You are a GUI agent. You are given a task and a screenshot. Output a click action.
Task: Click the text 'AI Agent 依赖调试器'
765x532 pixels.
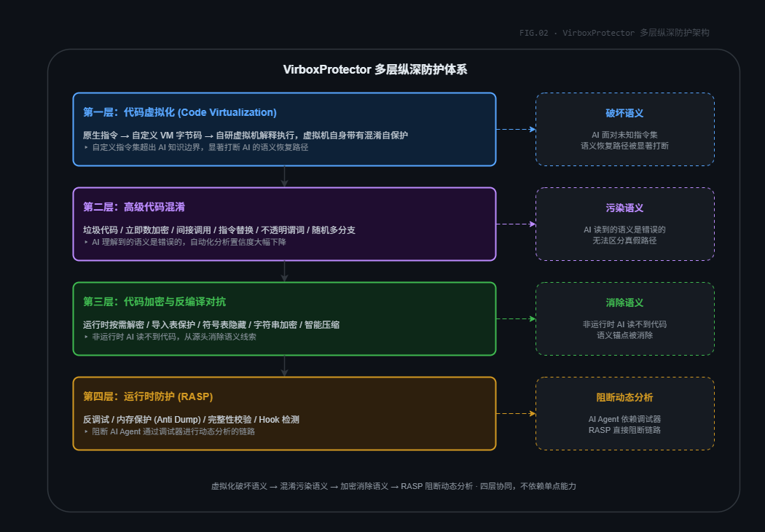[624, 419]
